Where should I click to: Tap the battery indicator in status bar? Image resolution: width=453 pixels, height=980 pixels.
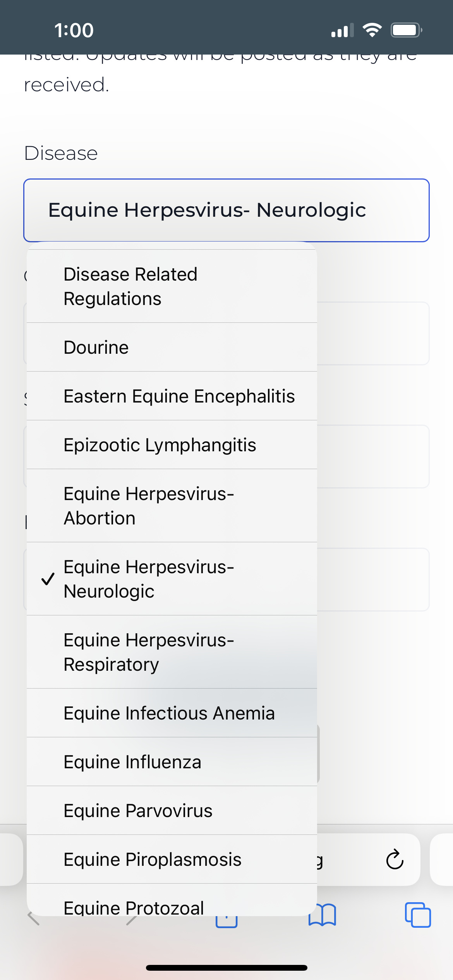tap(406, 30)
